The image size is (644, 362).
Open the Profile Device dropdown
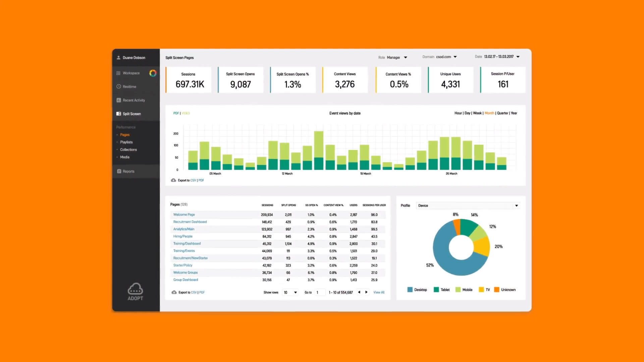pyautogui.click(x=516, y=206)
